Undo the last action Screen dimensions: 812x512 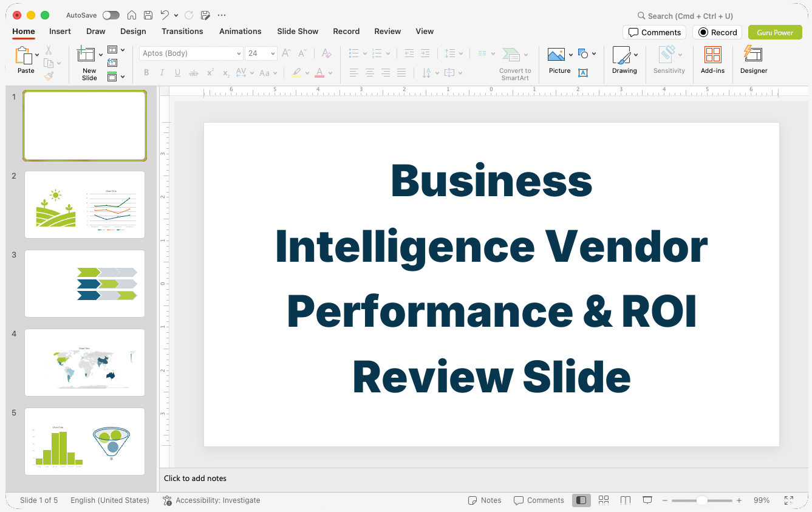tap(165, 15)
